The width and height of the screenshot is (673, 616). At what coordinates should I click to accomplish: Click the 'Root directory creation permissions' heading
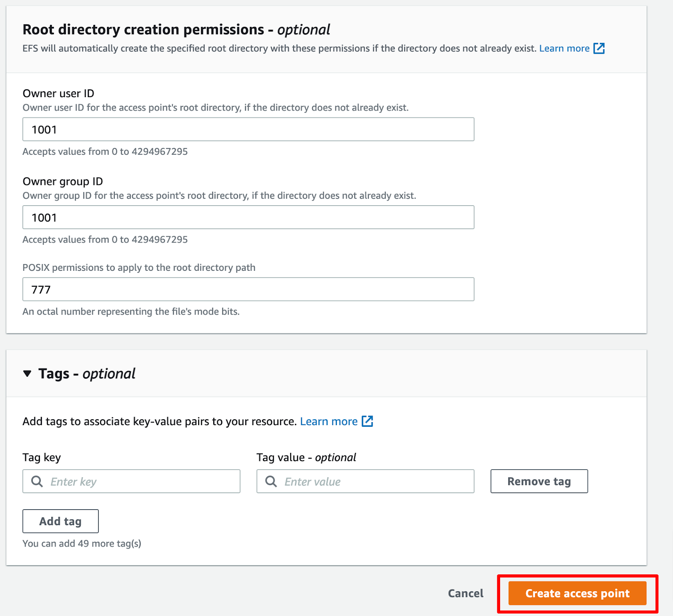pyautogui.click(x=176, y=29)
